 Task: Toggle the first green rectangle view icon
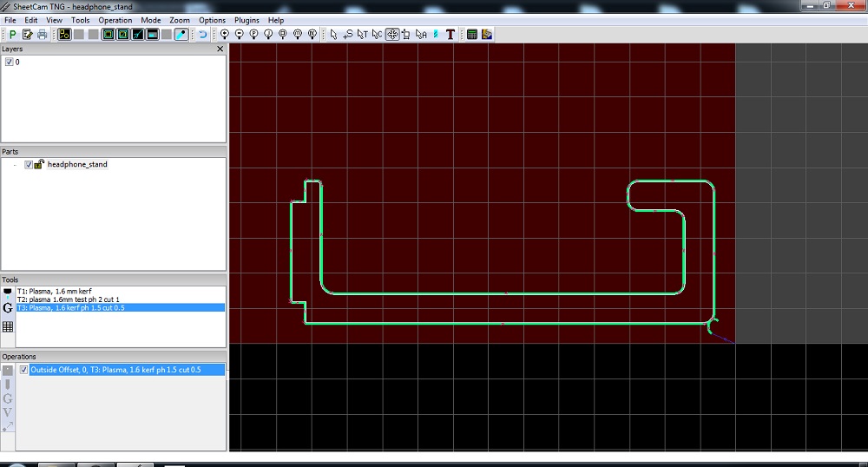coord(108,35)
